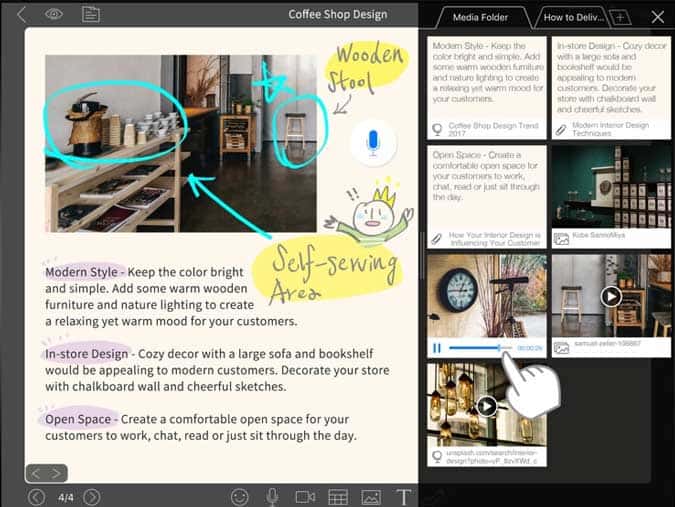Go to next page arrow in bottom bar
This screenshot has height=507, width=675.
coord(92,497)
